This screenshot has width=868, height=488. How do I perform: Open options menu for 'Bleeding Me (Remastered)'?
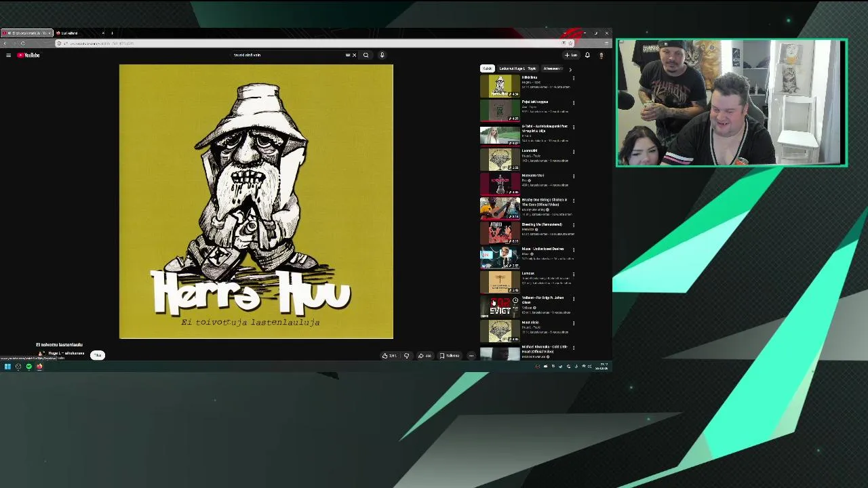[x=574, y=225]
